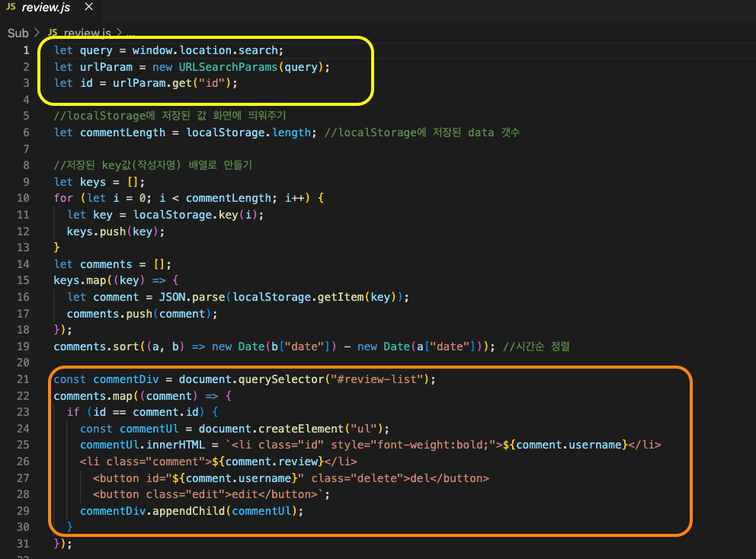Viewport: 756px width, 559px height.
Task: Click 'comments' declaration on line 14
Action: 106,264
